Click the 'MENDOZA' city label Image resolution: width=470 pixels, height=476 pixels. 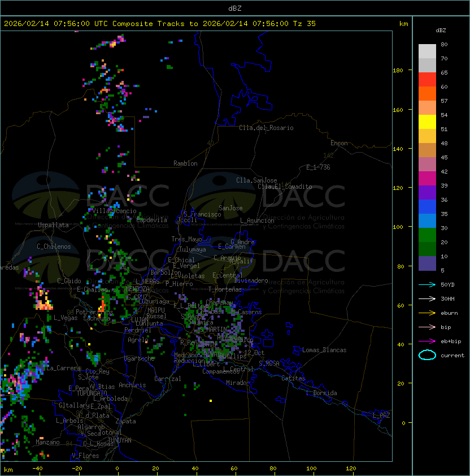137,288
